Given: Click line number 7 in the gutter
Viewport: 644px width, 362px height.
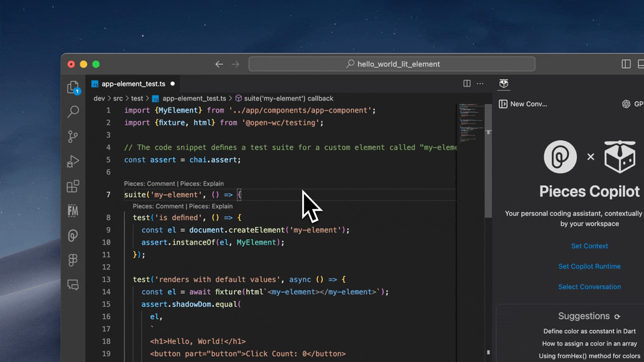Looking at the screenshot, I should [108, 194].
